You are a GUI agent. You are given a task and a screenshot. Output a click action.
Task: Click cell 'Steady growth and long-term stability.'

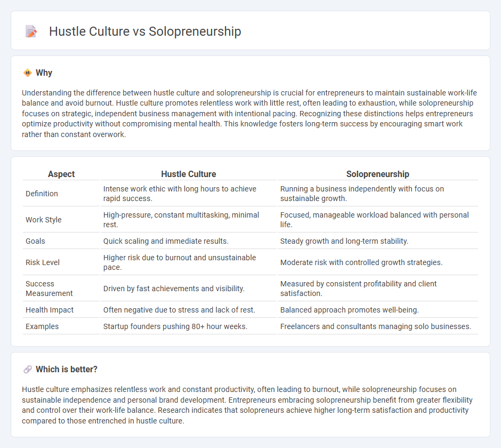[378, 241]
